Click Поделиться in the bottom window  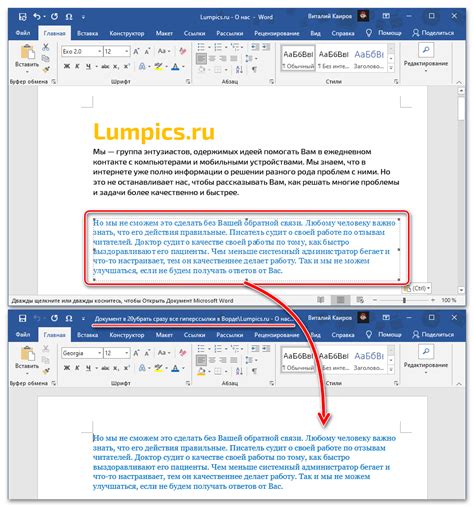433,334
